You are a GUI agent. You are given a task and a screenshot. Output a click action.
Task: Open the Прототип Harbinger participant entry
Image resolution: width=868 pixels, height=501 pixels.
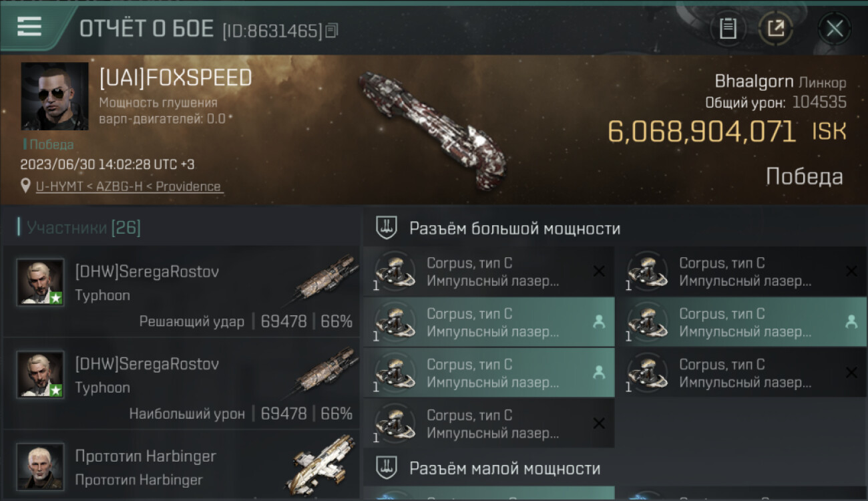182,466
